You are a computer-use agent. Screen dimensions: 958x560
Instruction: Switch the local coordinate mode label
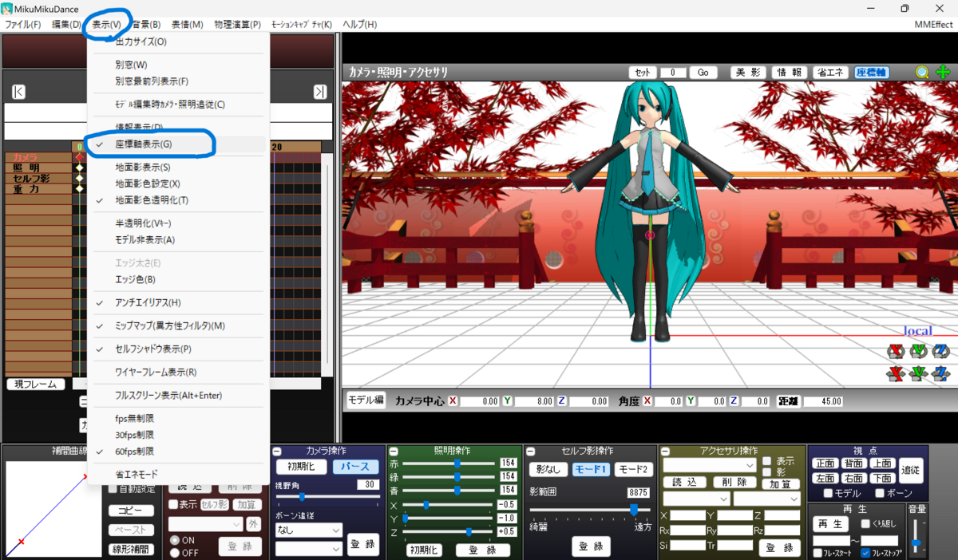tap(918, 330)
